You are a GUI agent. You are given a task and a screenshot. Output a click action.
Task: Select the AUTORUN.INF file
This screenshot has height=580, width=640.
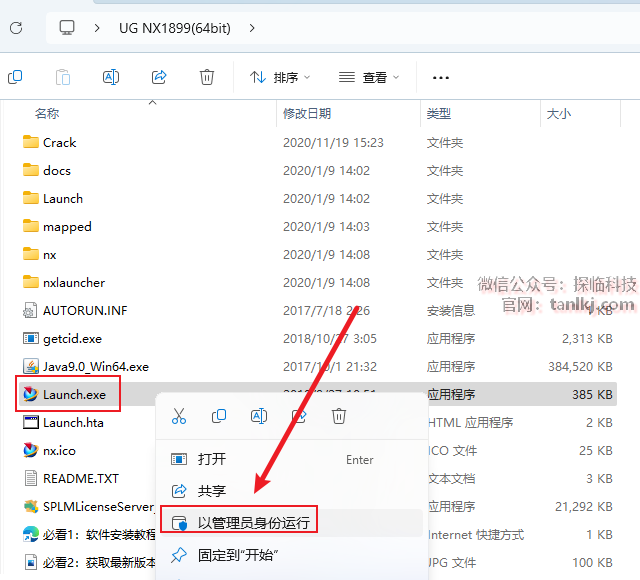85,311
